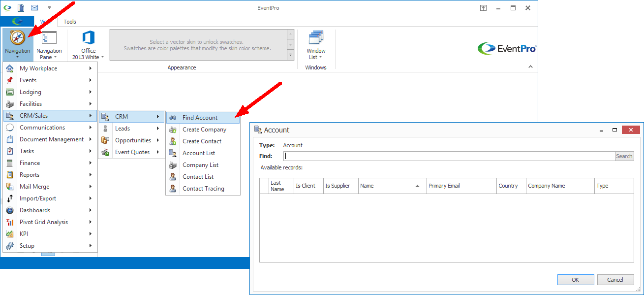
Task: Click OK in the Account dialog
Action: (576, 280)
